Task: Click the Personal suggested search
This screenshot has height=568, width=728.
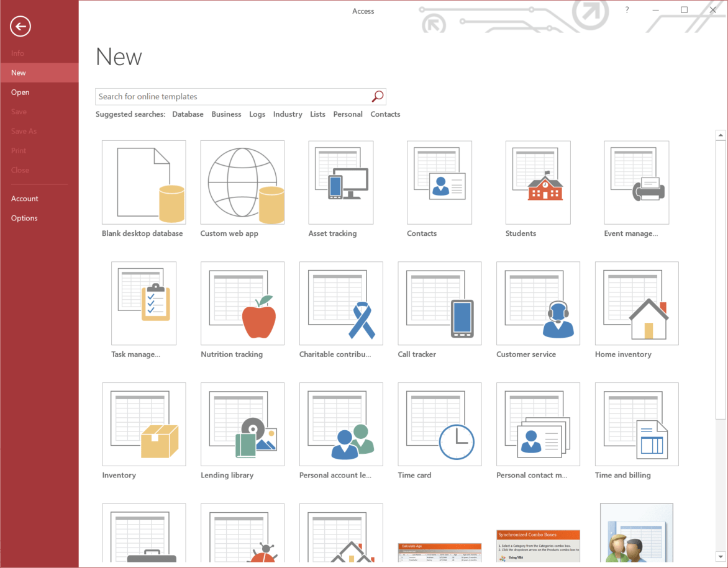Action: click(x=348, y=114)
